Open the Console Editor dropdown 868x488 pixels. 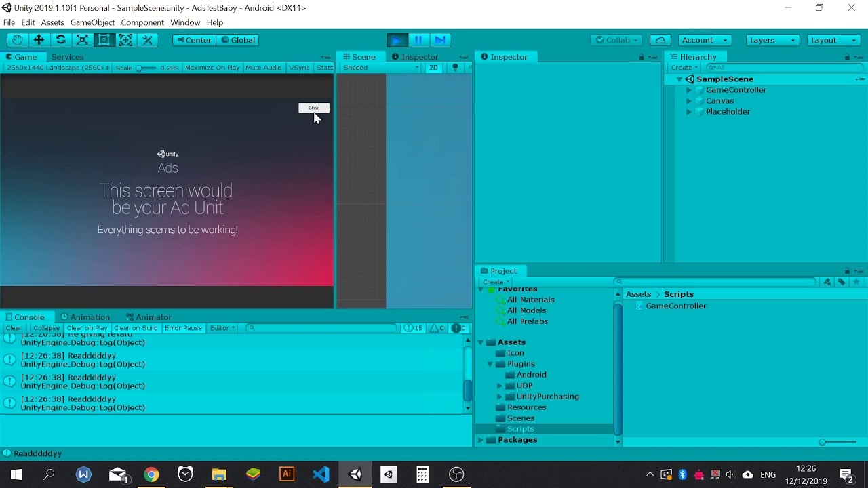coord(222,328)
